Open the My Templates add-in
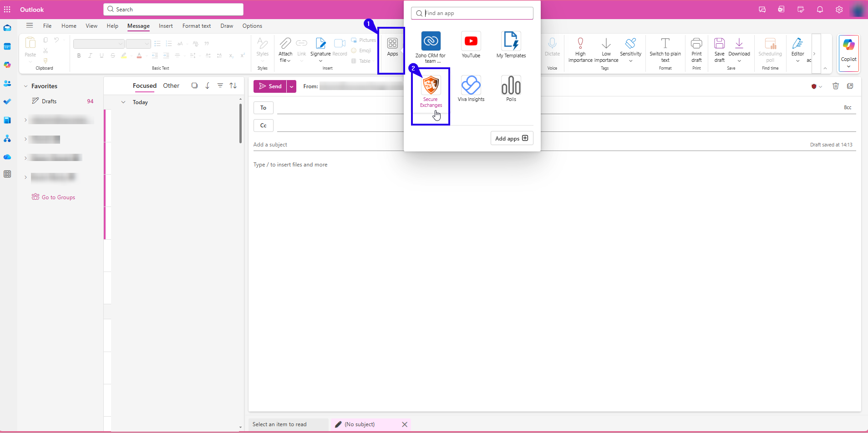 [x=511, y=45]
